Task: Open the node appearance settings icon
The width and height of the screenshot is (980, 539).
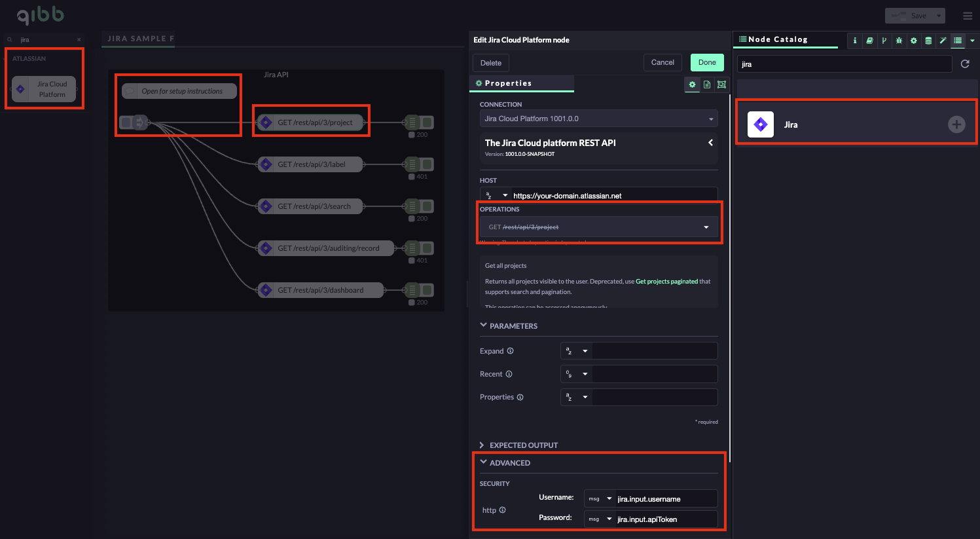Action: point(721,84)
